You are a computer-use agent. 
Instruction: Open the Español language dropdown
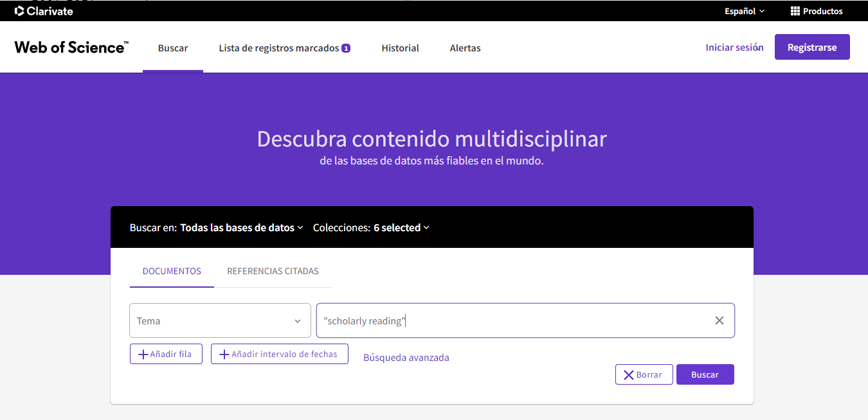click(745, 11)
